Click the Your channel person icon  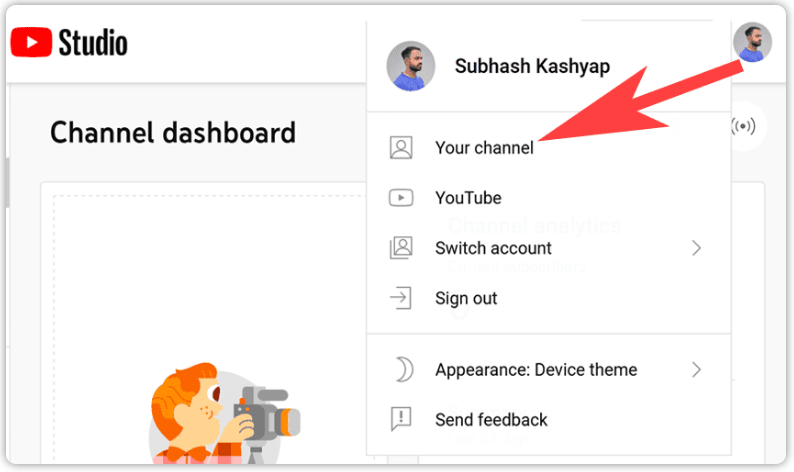(401, 148)
